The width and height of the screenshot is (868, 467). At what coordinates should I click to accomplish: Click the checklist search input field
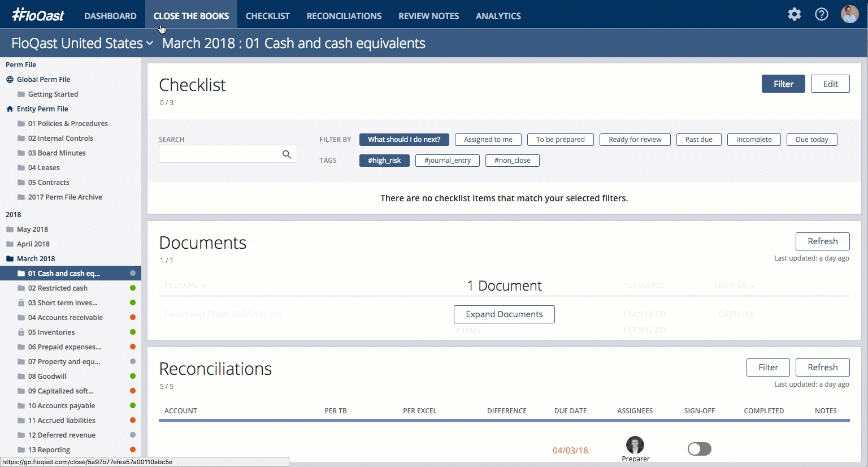coord(228,154)
